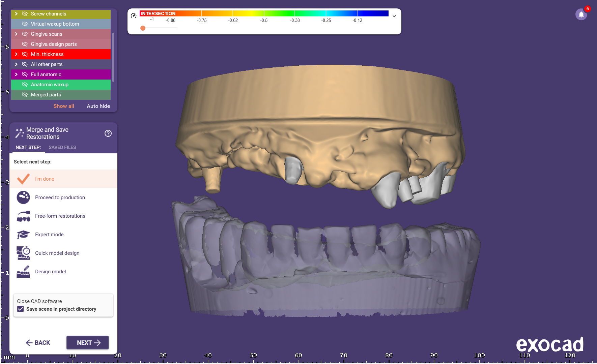Click the Proceed to production icon
597x364 pixels.
[23, 198]
